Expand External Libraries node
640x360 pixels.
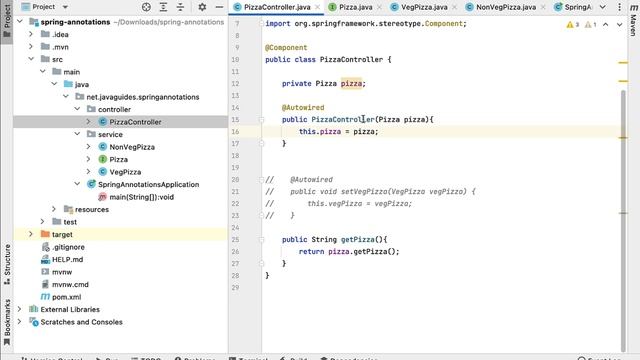[x=20, y=309]
